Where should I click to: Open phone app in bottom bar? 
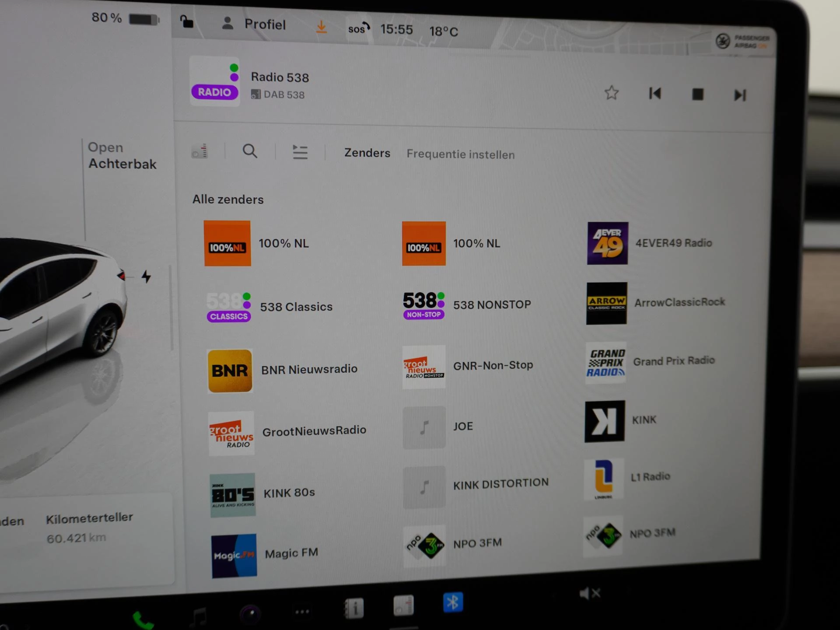pyautogui.click(x=143, y=620)
